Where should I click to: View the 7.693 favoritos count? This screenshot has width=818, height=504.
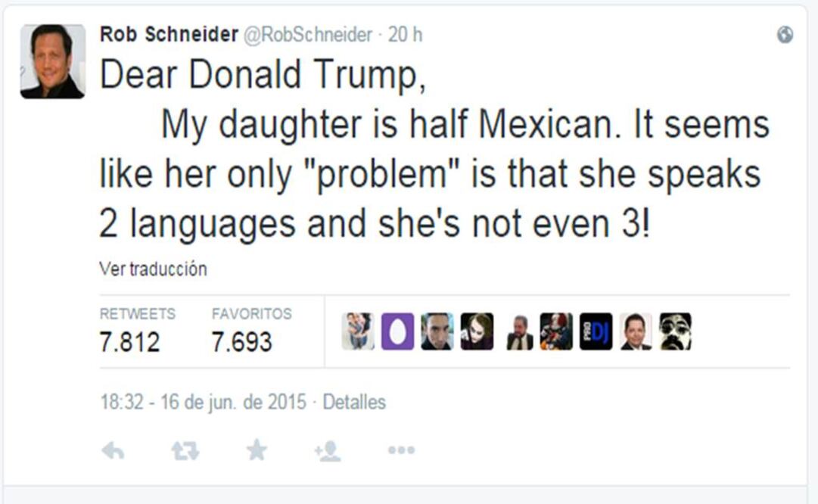coord(241,342)
